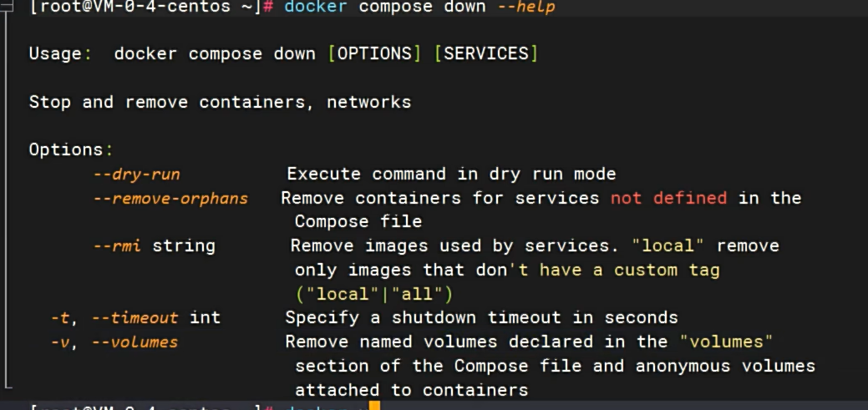
Task: Click the '--timeout' option
Action: pyautogui.click(x=135, y=318)
